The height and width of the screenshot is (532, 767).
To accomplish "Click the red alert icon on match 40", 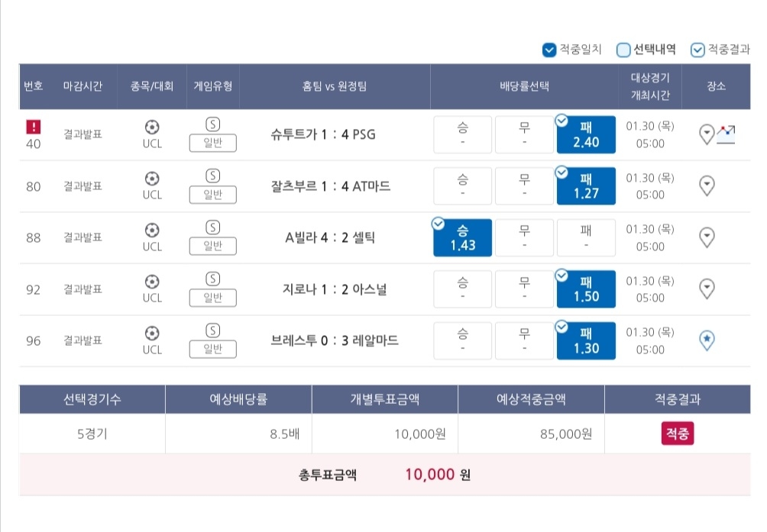I will pyautogui.click(x=33, y=127).
